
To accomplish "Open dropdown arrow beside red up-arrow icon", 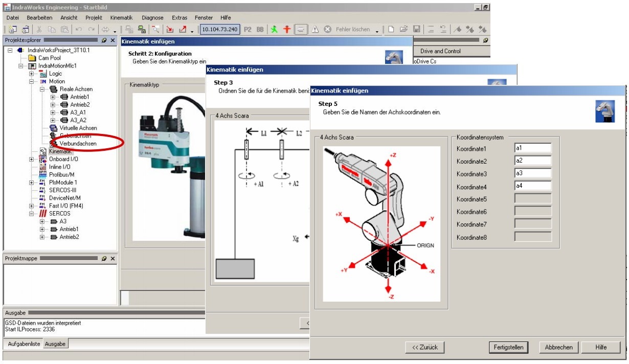I will [192, 31].
